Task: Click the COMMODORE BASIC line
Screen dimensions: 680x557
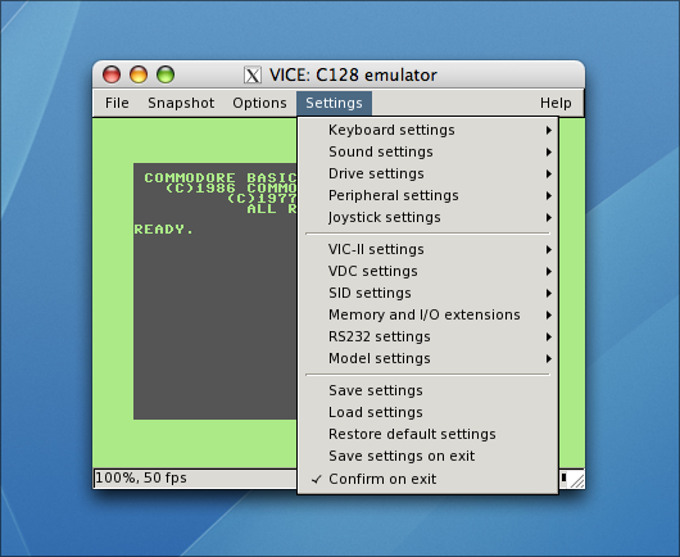Action: coord(220,178)
